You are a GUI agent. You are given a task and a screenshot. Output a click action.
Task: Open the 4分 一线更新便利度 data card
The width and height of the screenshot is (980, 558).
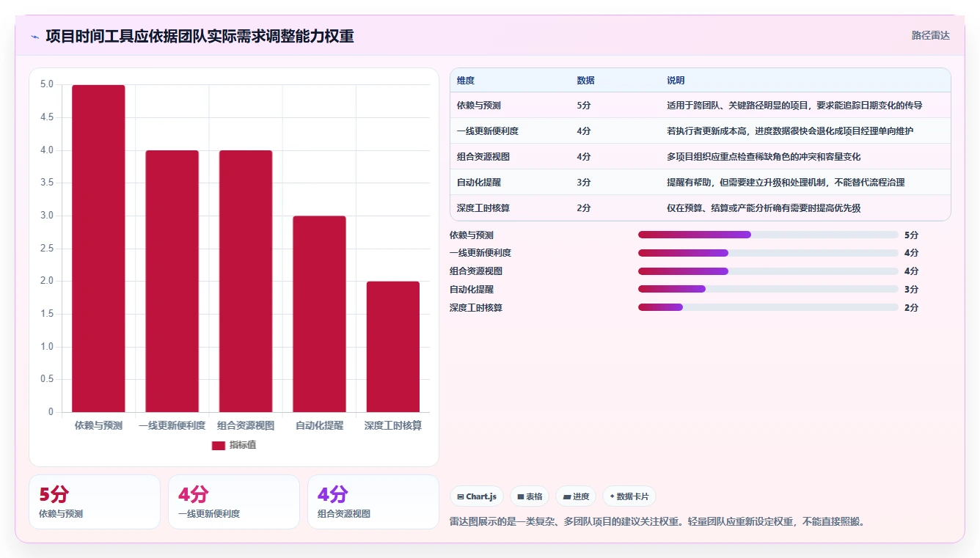234,502
